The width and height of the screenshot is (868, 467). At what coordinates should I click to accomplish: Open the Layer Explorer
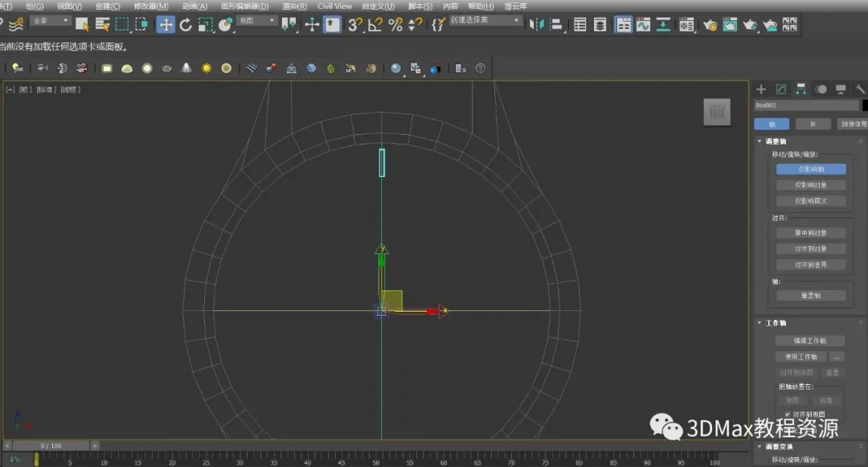click(x=600, y=24)
